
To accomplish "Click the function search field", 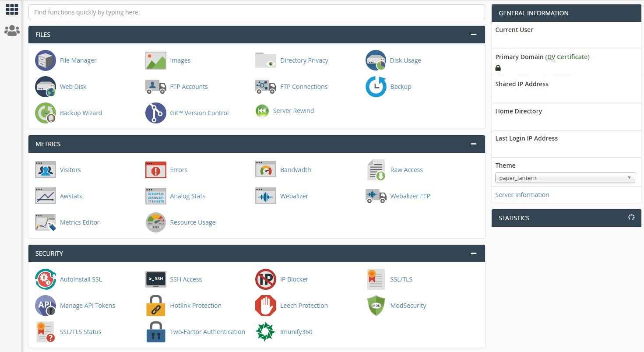I will pyautogui.click(x=257, y=12).
